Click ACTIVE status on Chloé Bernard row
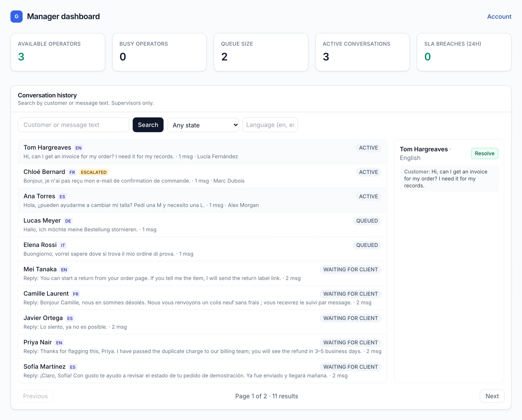522x420 pixels. pos(368,172)
